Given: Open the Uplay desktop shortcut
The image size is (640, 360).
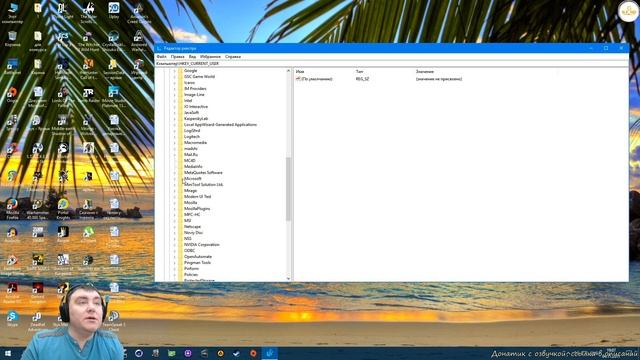Looking at the screenshot, I should [x=114, y=11].
